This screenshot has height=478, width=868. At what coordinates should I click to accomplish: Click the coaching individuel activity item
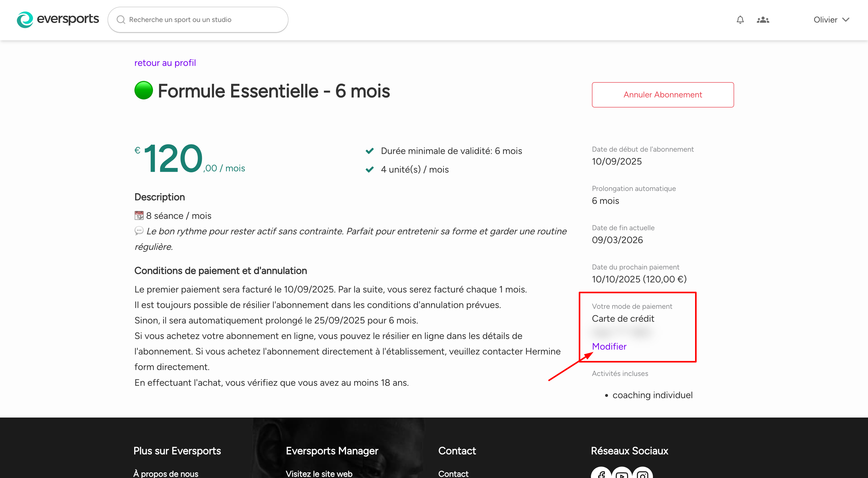(x=652, y=395)
